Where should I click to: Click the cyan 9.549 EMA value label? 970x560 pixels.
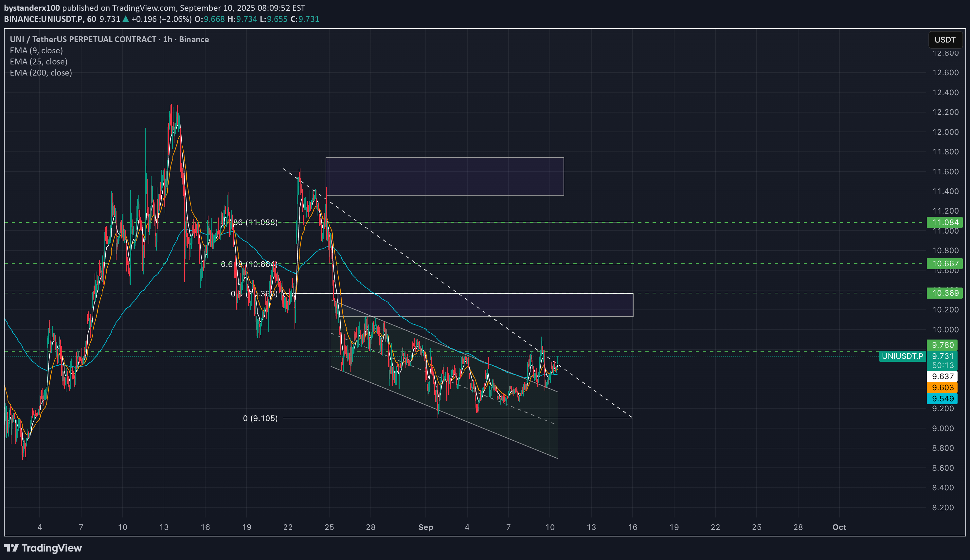942,398
